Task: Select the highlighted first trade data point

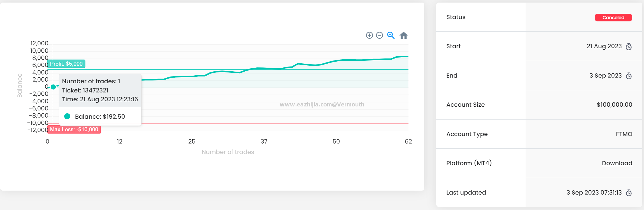Action: [53, 87]
